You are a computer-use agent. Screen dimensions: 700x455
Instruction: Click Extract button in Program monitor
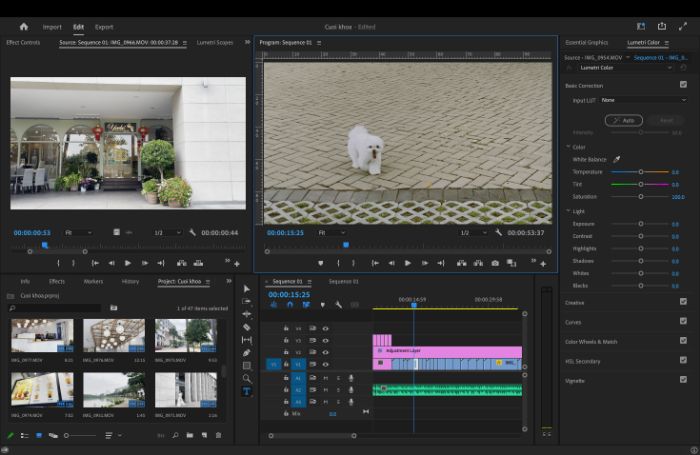tap(478, 263)
